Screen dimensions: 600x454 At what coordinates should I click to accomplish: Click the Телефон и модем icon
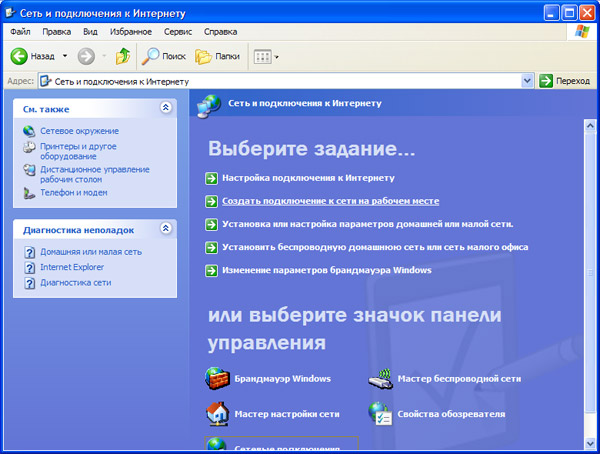[x=29, y=193]
